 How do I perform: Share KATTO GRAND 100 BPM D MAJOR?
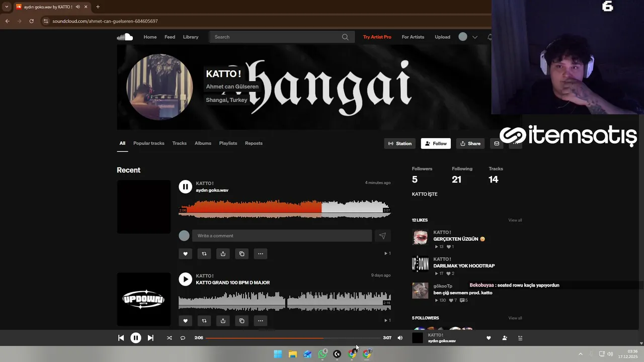click(x=223, y=321)
